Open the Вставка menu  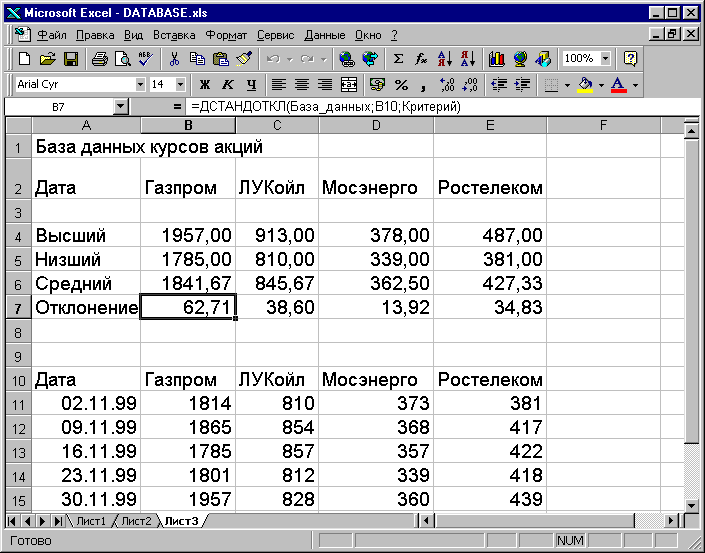point(174,35)
